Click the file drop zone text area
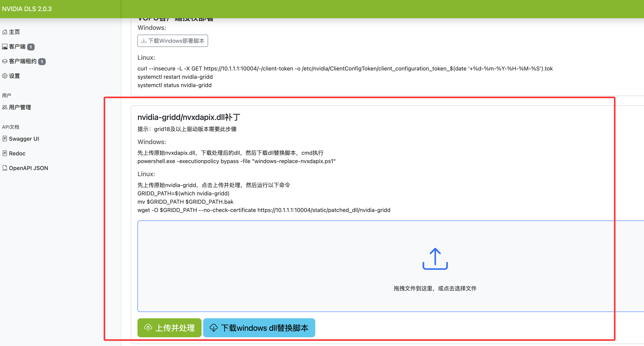This screenshot has height=346, width=644. tap(435, 288)
